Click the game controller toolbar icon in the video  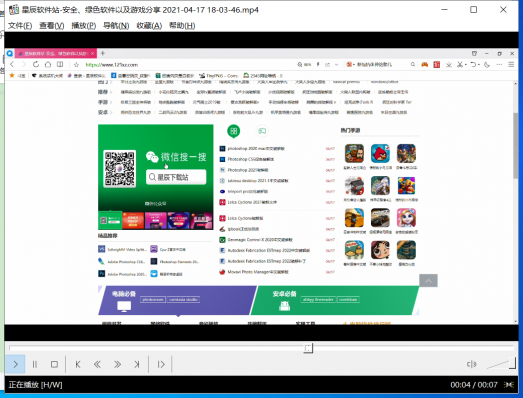pyautogui.click(x=424, y=64)
